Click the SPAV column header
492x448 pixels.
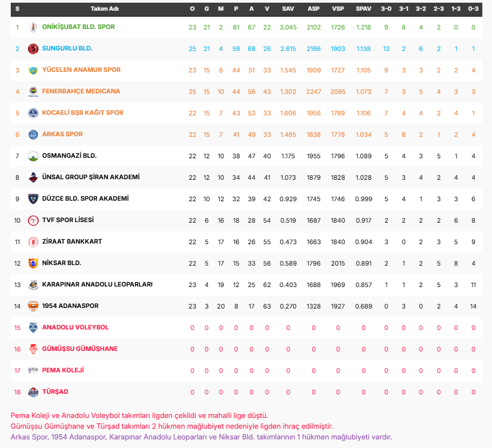[363, 9]
